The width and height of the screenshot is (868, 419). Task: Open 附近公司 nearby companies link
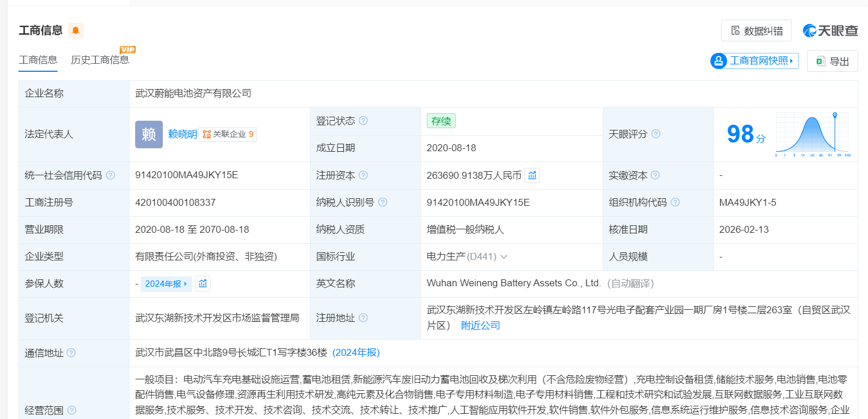coord(480,325)
